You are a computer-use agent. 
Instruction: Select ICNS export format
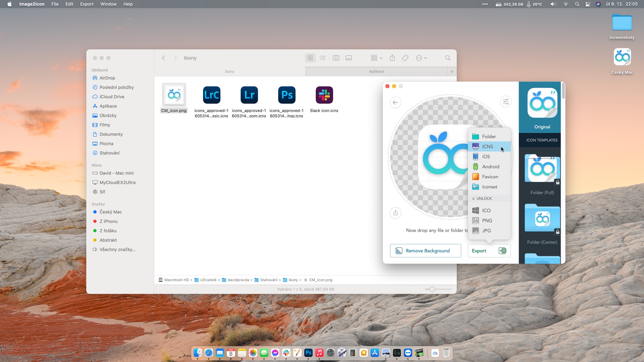point(487,146)
